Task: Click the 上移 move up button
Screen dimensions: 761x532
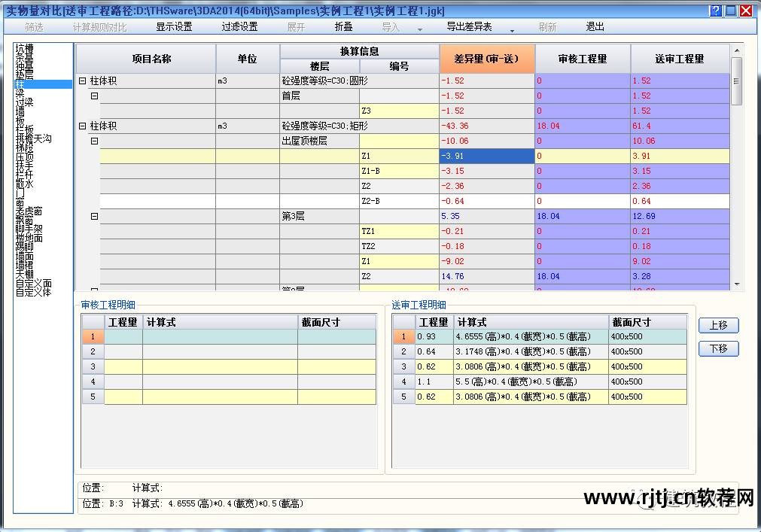Action: click(717, 325)
